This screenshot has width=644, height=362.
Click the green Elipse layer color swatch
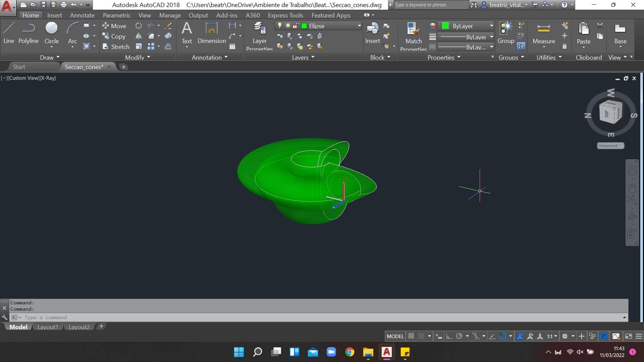(304, 26)
